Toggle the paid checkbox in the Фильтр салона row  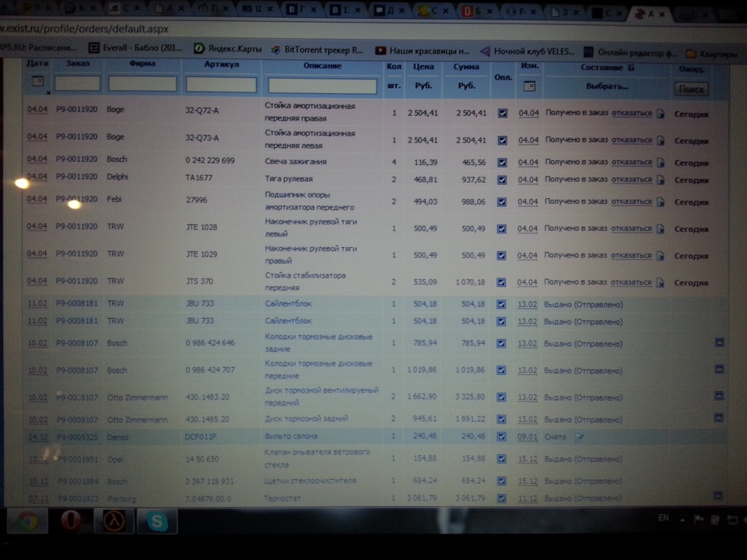(502, 436)
